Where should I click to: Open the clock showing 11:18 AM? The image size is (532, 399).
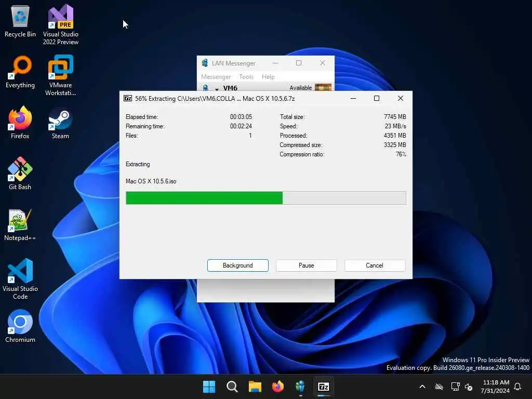click(495, 387)
